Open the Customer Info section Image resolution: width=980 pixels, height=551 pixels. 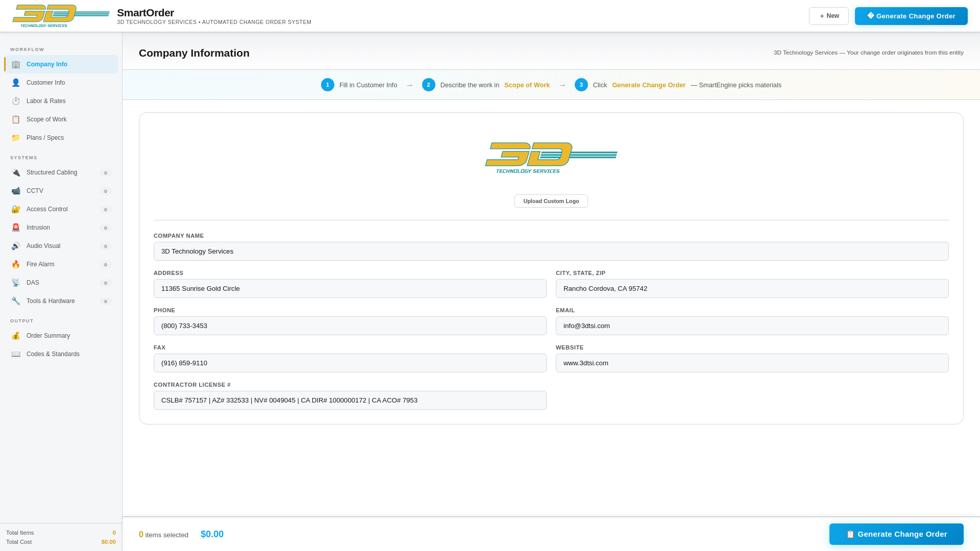click(61, 83)
